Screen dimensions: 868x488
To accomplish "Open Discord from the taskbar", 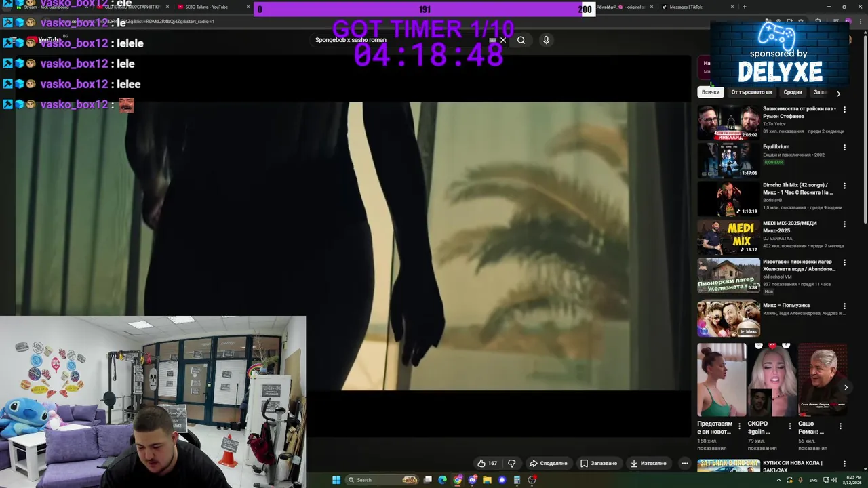I will 473,480.
